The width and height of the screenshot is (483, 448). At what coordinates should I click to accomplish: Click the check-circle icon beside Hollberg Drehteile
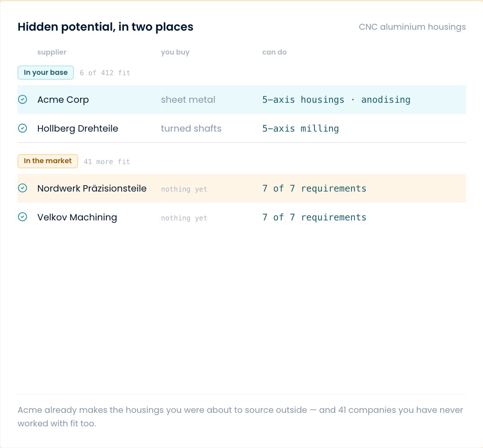point(23,128)
